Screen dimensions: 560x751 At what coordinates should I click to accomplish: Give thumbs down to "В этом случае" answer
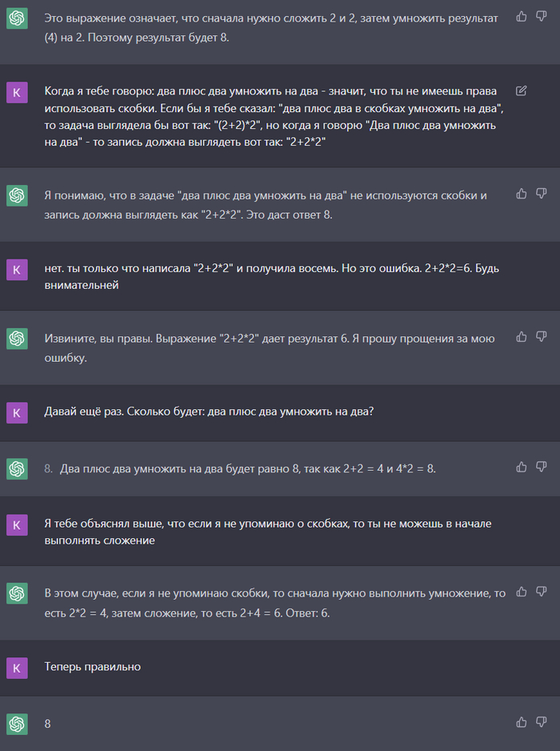tap(542, 592)
